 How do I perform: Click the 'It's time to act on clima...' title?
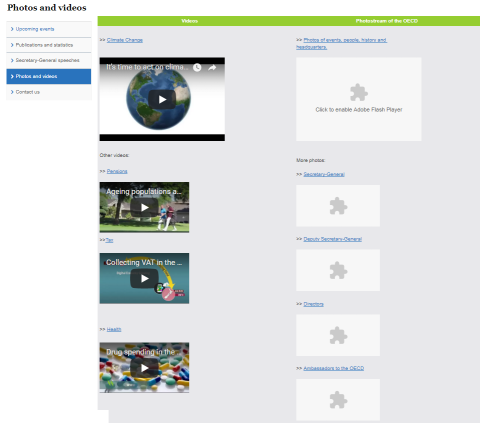point(147,67)
